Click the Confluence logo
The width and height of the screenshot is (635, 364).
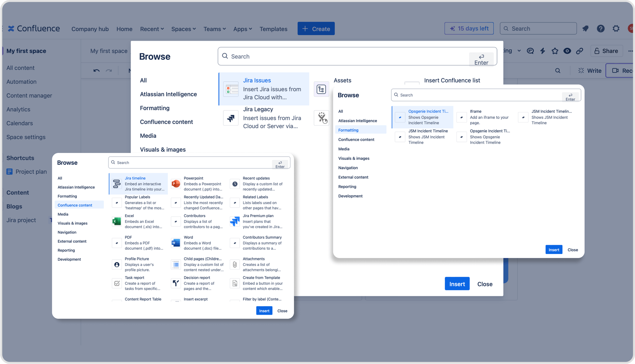pyautogui.click(x=34, y=29)
